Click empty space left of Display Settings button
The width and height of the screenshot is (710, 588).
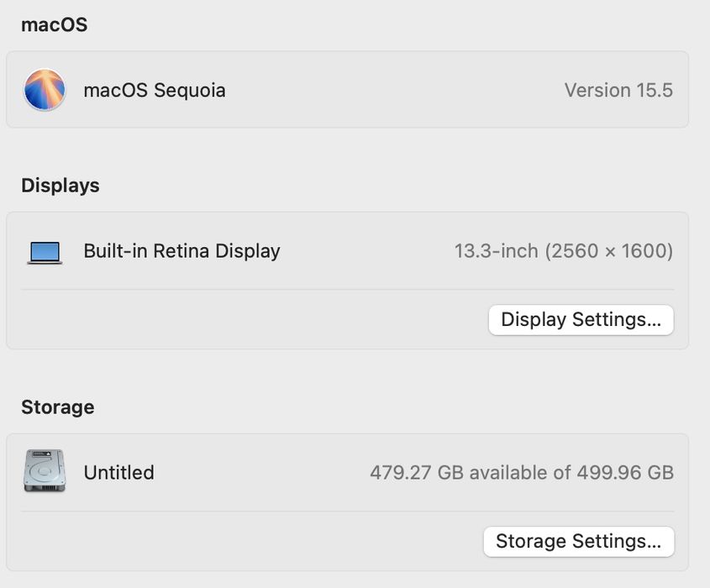tap(252, 320)
